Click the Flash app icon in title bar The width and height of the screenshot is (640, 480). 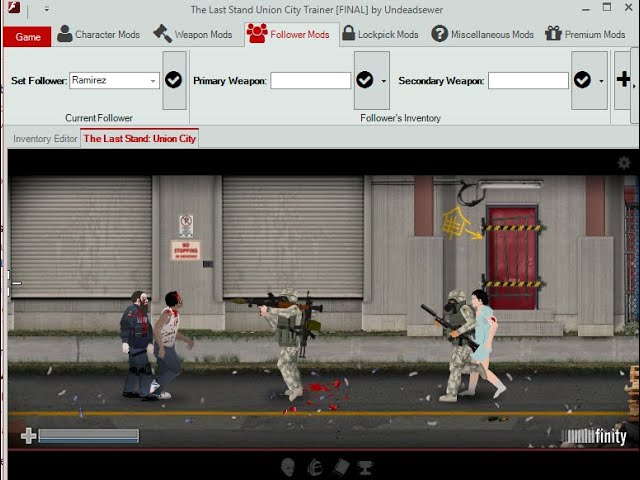14,8
